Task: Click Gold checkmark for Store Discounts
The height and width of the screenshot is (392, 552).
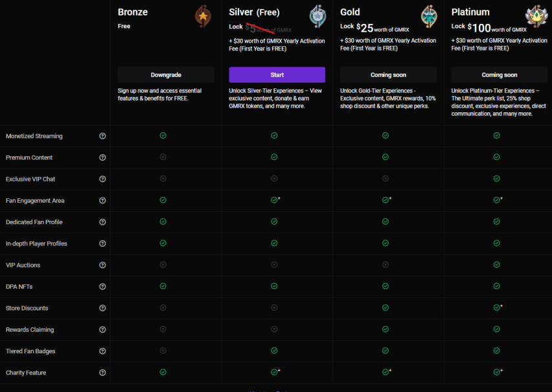Action: click(385, 308)
